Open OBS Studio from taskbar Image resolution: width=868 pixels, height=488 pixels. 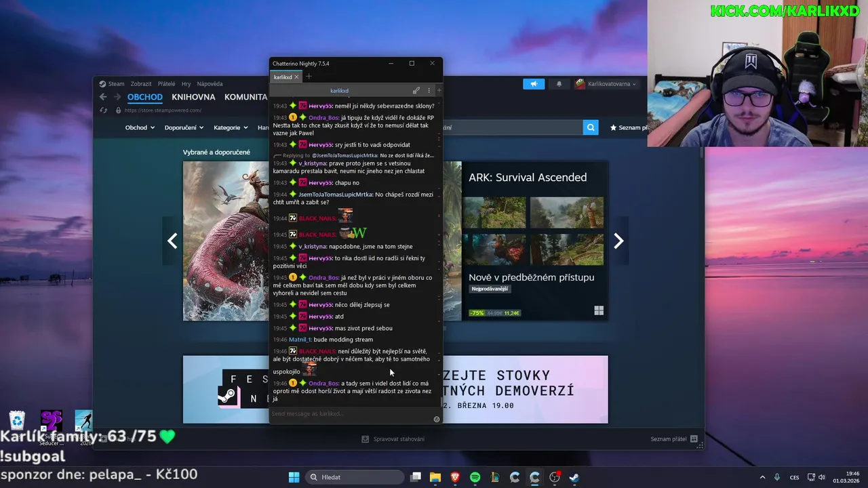[555, 477]
